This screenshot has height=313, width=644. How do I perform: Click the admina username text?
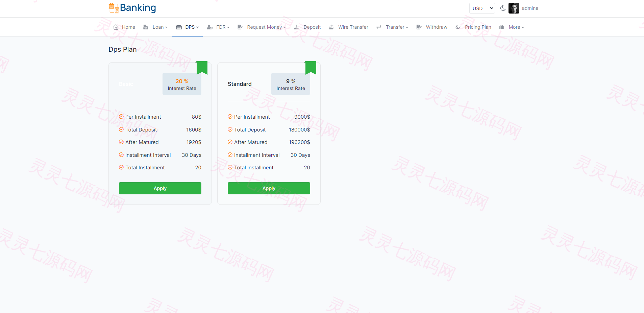530,8
